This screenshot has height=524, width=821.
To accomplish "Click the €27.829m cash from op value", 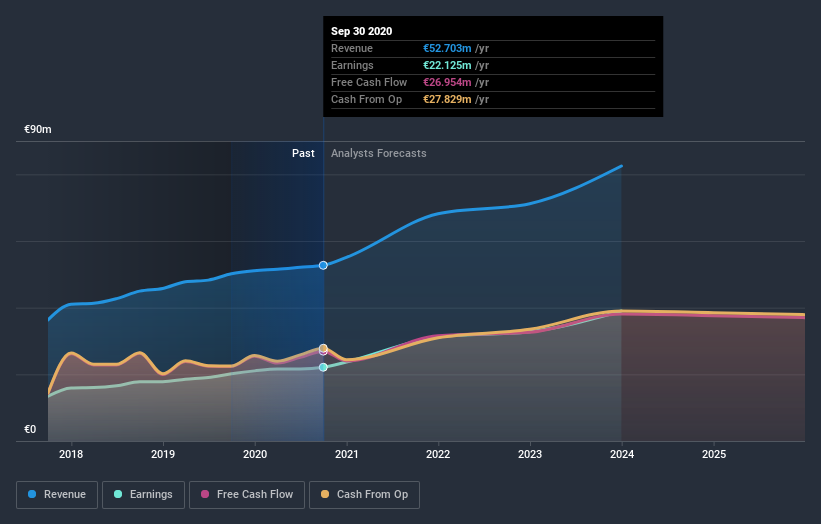I will click(447, 99).
